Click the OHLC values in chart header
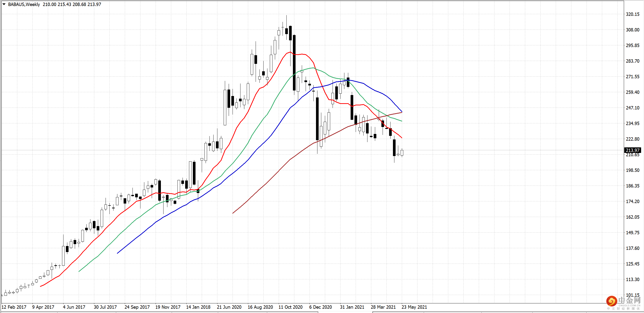Screen dimensions: 644x313 click(x=72, y=5)
